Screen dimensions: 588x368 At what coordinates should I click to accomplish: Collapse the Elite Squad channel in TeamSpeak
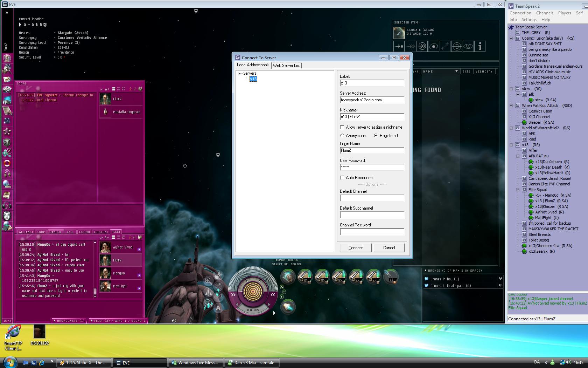[518, 190]
